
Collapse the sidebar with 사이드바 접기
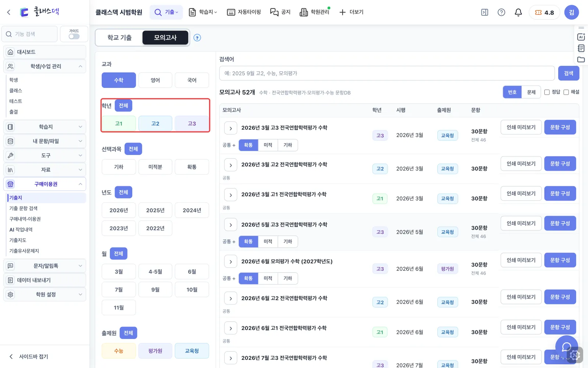[29, 357]
